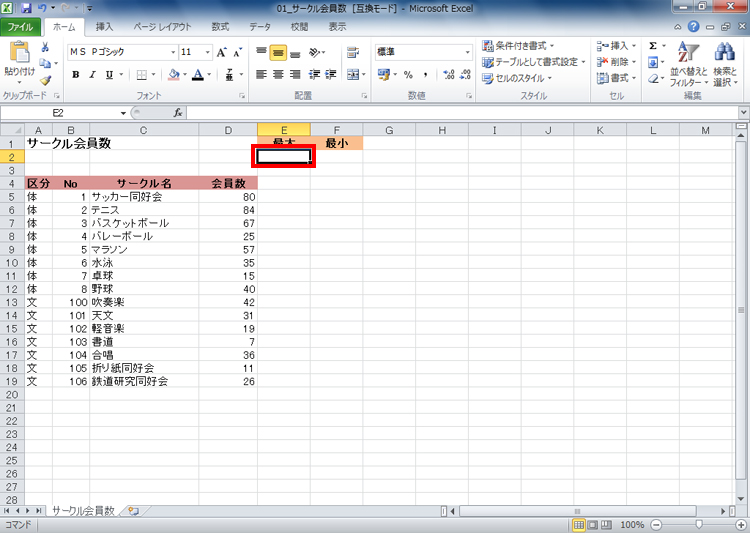Click the Paste clipboard icon
This screenshot has height=533, width=750.
pyautogui.click(x=19, y=53)
